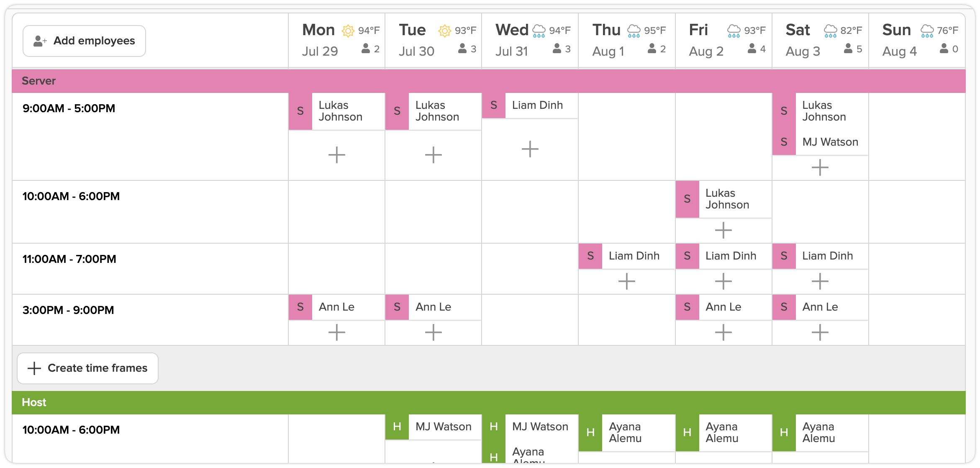Add a Monday 9:00AM server shift with plus

click(336, 155)
